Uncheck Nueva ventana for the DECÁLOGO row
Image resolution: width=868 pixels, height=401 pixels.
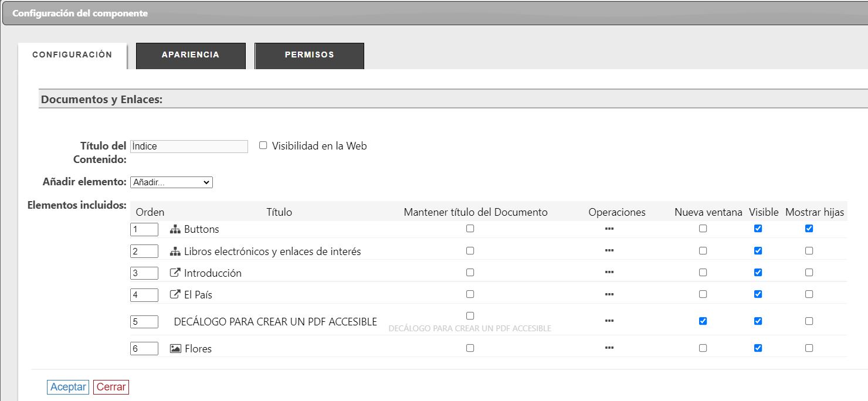point(703,321)
